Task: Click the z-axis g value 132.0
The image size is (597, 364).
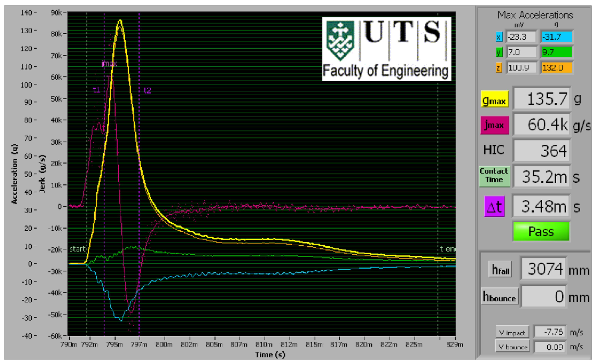Action: tap(557, 68)
